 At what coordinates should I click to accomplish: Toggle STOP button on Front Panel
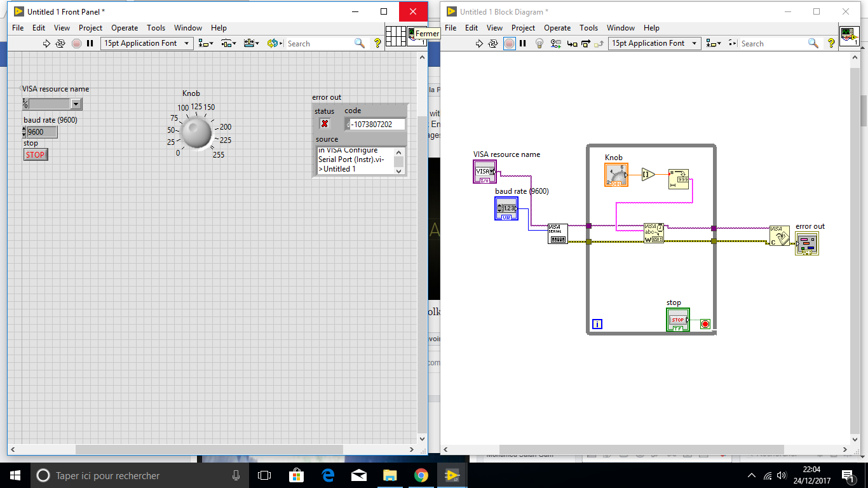point(36,154)
